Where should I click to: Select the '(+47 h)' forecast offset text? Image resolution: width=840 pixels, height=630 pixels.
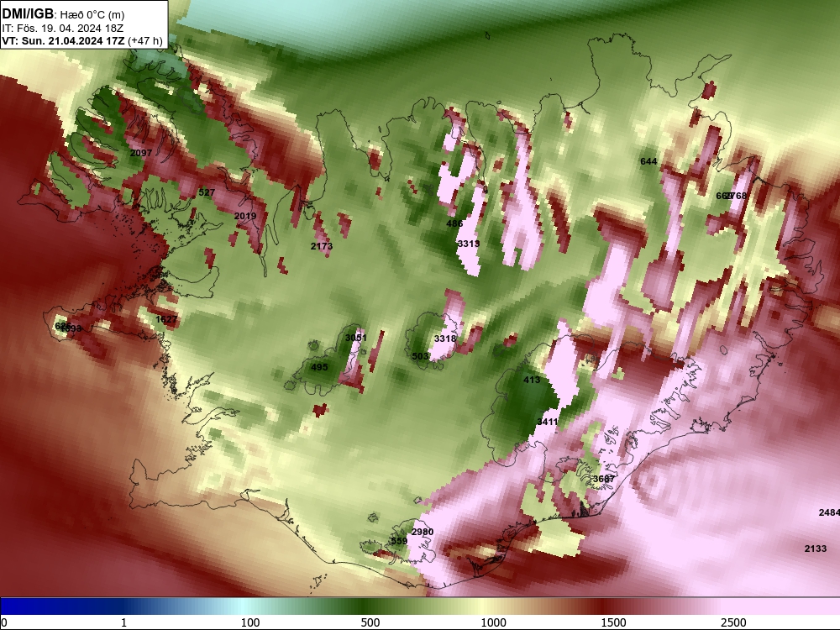tap(144, 40)
